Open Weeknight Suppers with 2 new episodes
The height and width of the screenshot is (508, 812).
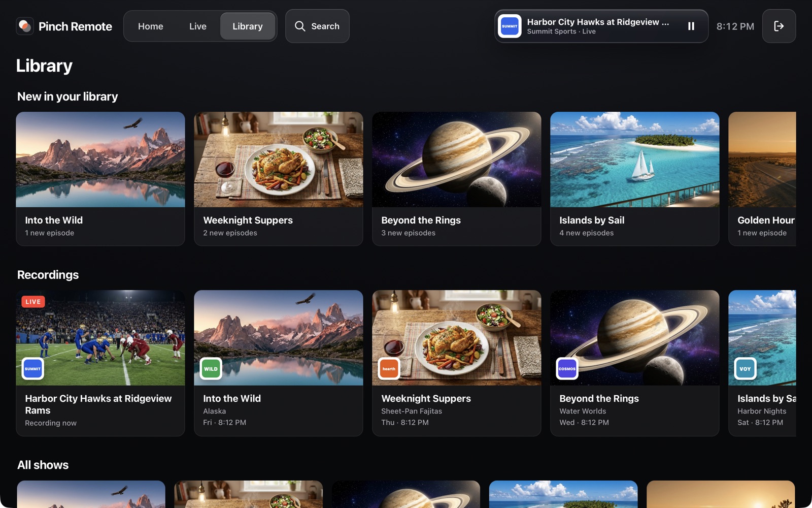coord(279,179)
